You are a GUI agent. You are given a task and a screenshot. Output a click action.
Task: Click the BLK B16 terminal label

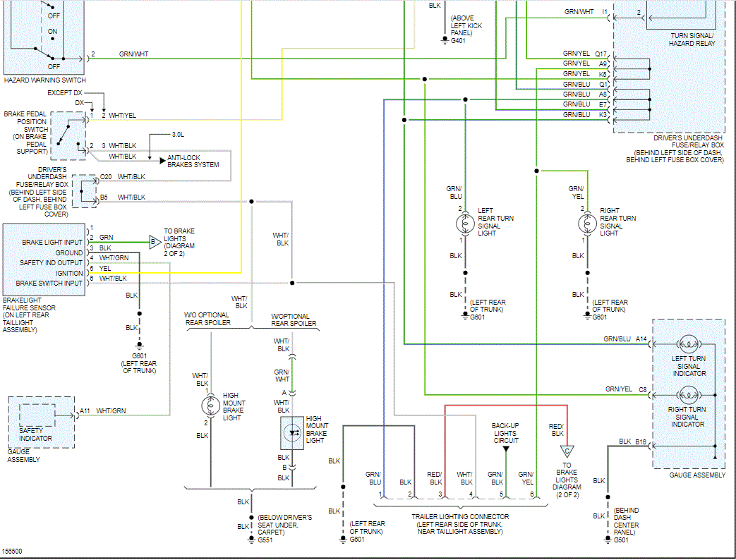tap(632, 442)
